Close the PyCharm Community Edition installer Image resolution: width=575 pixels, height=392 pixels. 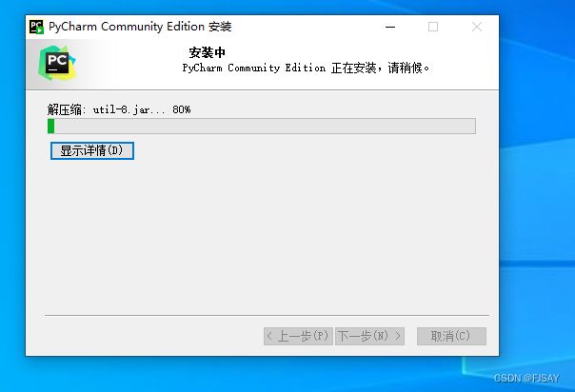point(477,27)
